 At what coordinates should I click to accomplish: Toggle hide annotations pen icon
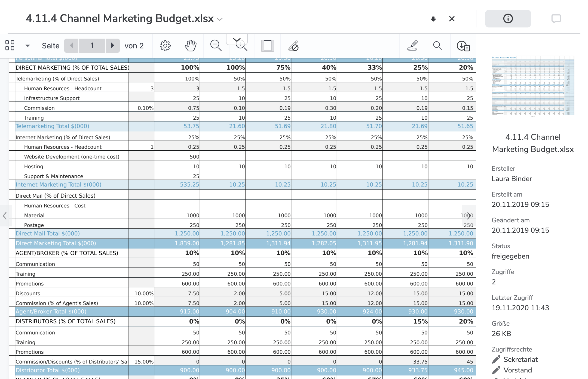[x=293, y=46]
